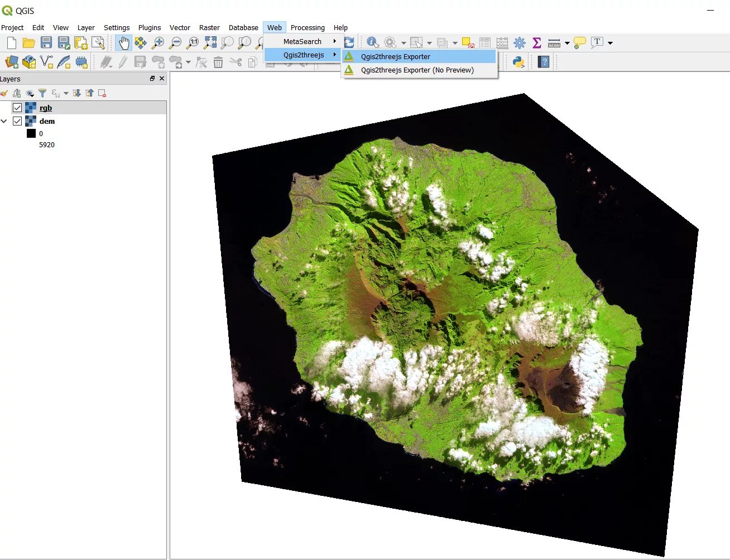Open the Edit menu
The image size is (730, 560).
38,27
